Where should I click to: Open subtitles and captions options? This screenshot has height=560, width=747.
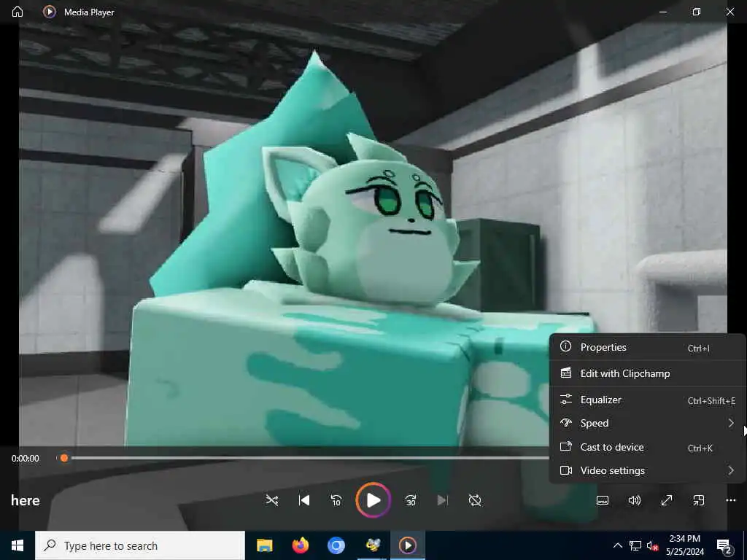(603, 500)
